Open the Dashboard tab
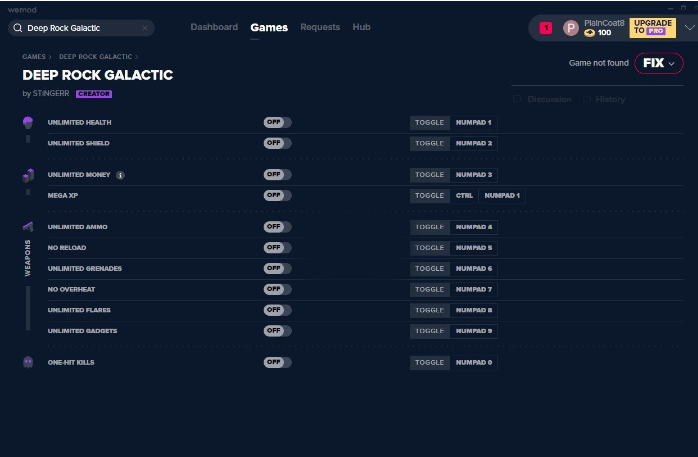This screenshot has width=698, height=457. point(214,27)
